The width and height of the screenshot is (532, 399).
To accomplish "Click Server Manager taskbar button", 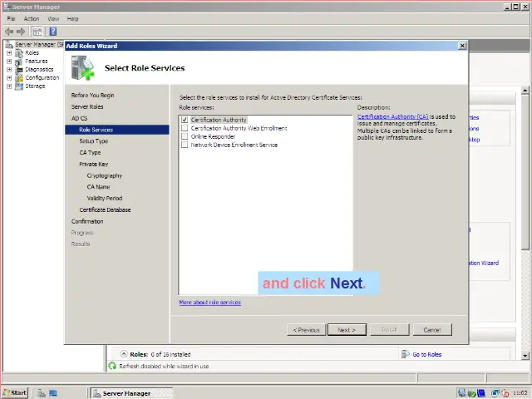I will click(132, 393).
